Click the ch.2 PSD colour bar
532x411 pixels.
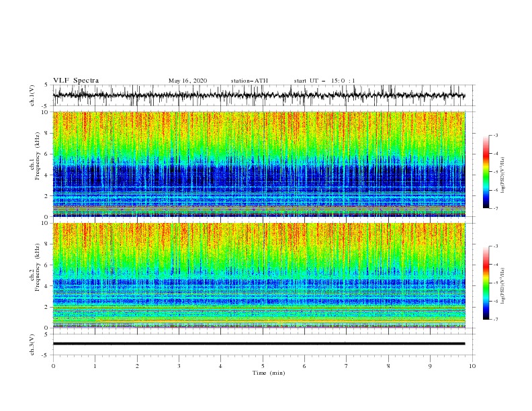[486, 283]
